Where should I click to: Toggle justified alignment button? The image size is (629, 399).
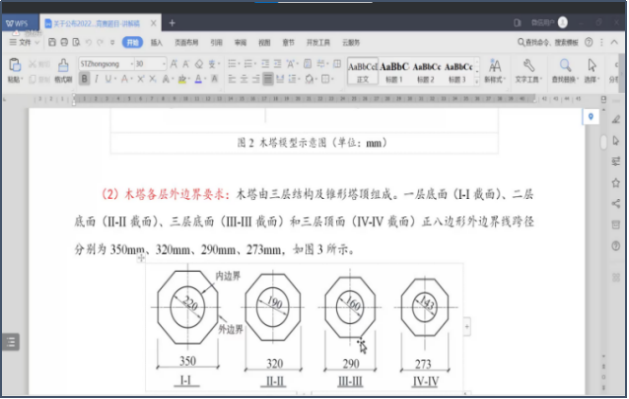tap(268, 79)
